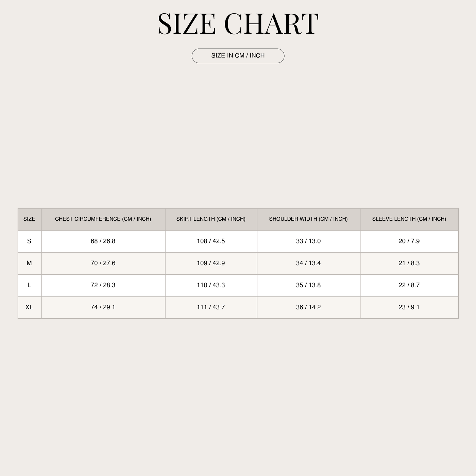The width and height of the screenshot is (476, 476).
Task: Click the S size row label
Action: 29,241
